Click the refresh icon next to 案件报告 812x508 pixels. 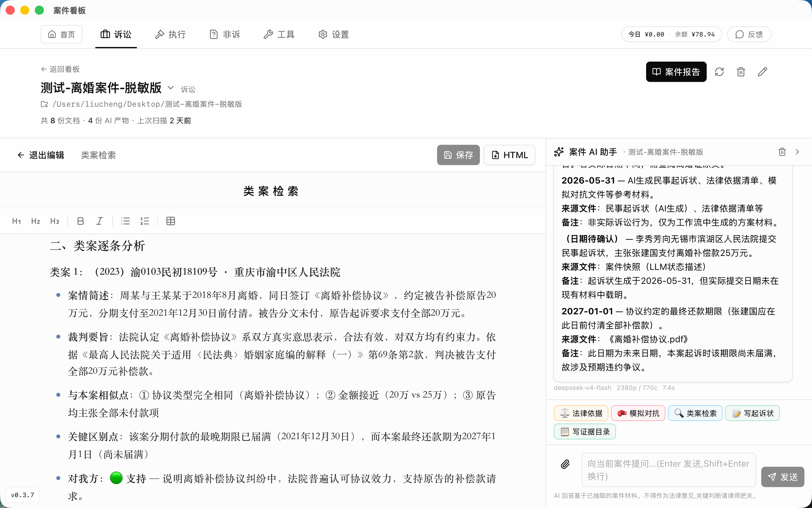pos(719,71)
